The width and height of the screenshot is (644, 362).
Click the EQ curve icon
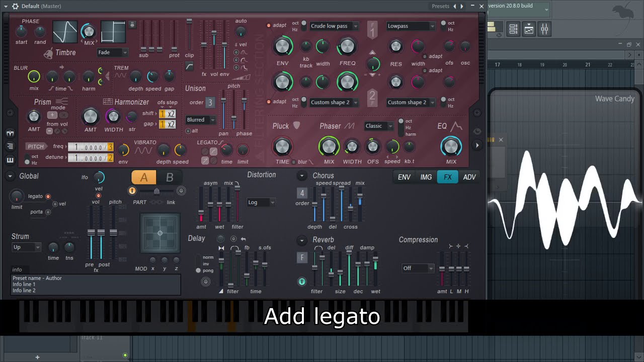coord(456,126)
